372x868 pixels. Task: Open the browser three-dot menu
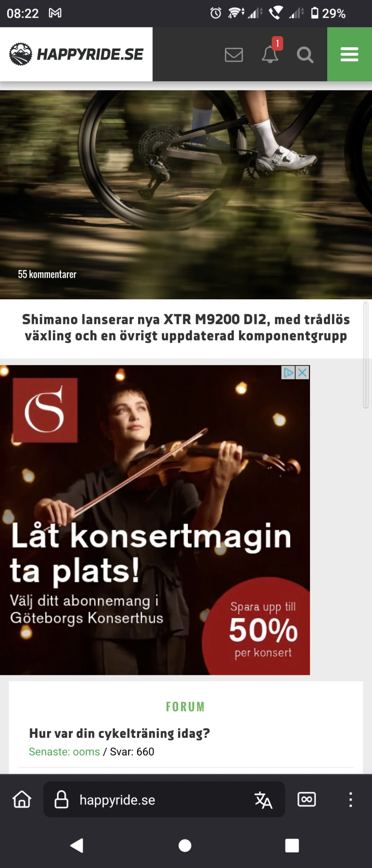click(x=351, y=799)
